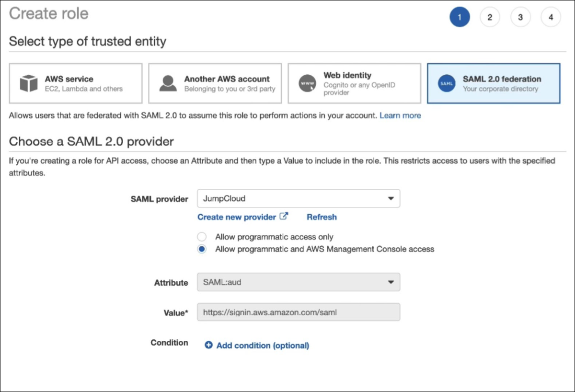Click the Web identity www globe icon

[307, 83]
